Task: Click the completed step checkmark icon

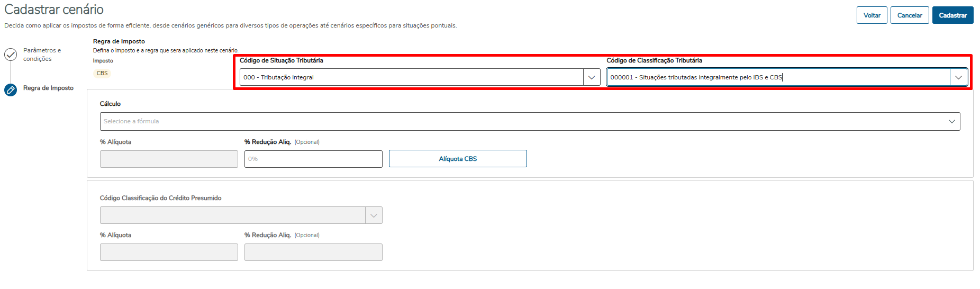Action: [x=11, y=55]
